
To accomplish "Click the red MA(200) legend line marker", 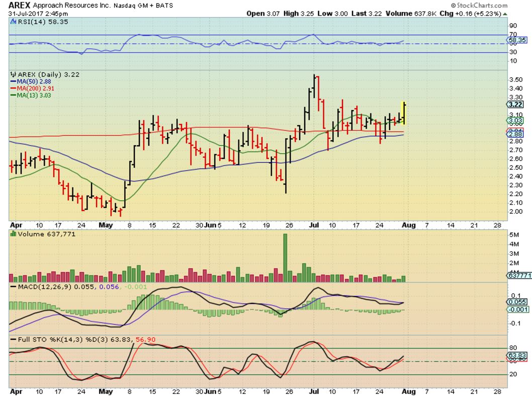I will [14, 88].
